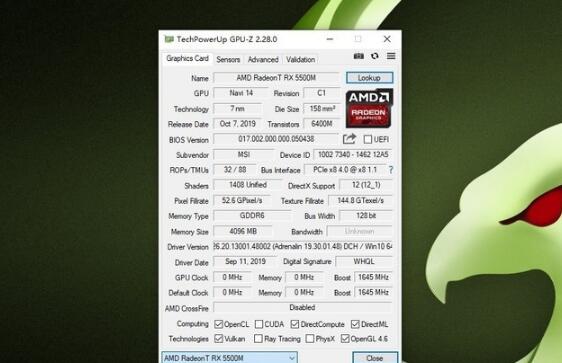Click the screenshot camera icon
This screenshot has width=562, height=363.
[x=358, y=56]
